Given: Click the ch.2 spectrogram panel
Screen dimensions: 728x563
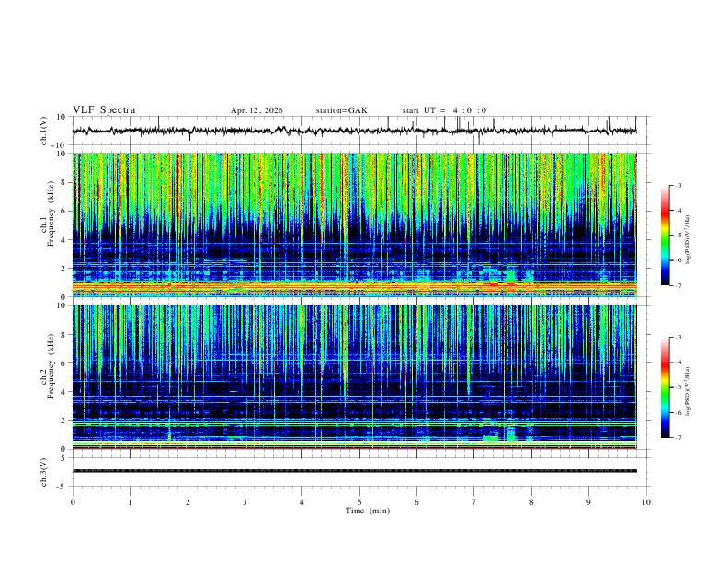Looking at the screenshot, I should click(x=354, y=377).
